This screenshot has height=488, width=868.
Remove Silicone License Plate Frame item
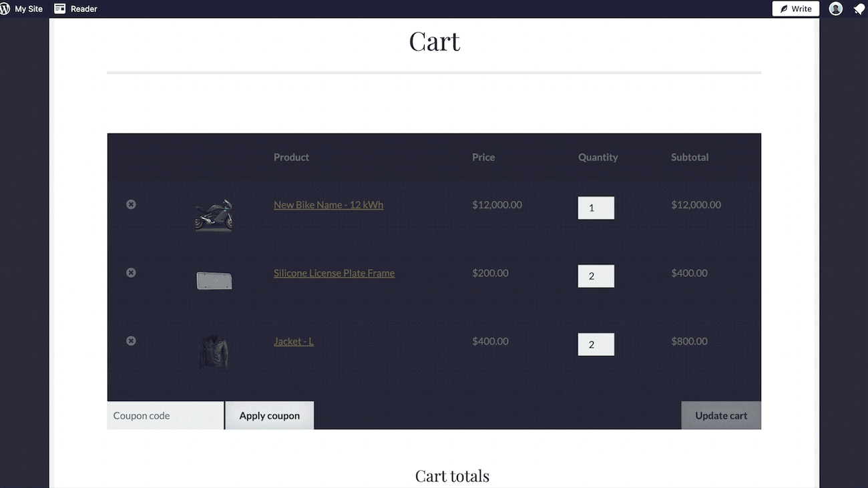pos(131,272)
